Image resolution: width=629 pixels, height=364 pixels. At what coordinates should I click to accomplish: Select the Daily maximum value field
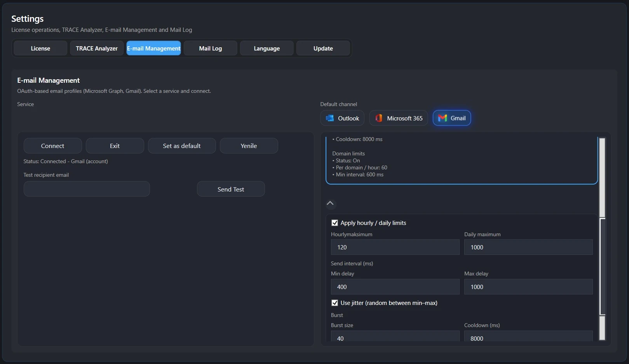pos(528,247)
